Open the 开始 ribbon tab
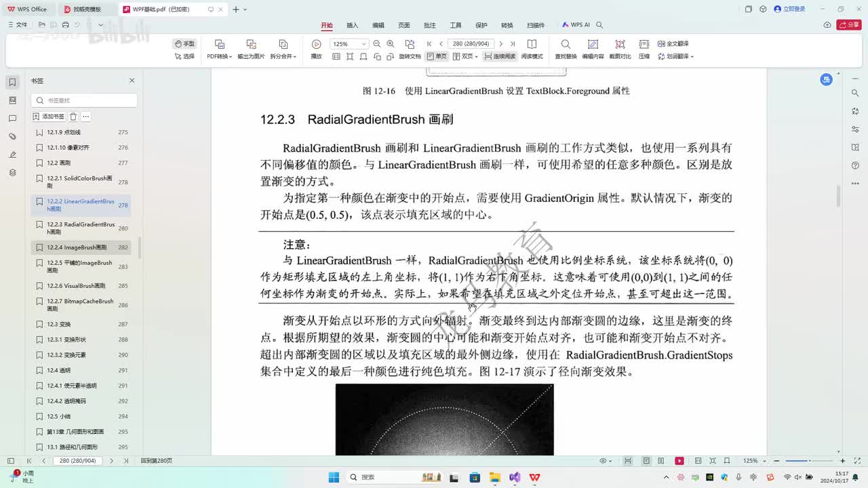This screenshot has width=868, height=488. [x=327, y=25]
